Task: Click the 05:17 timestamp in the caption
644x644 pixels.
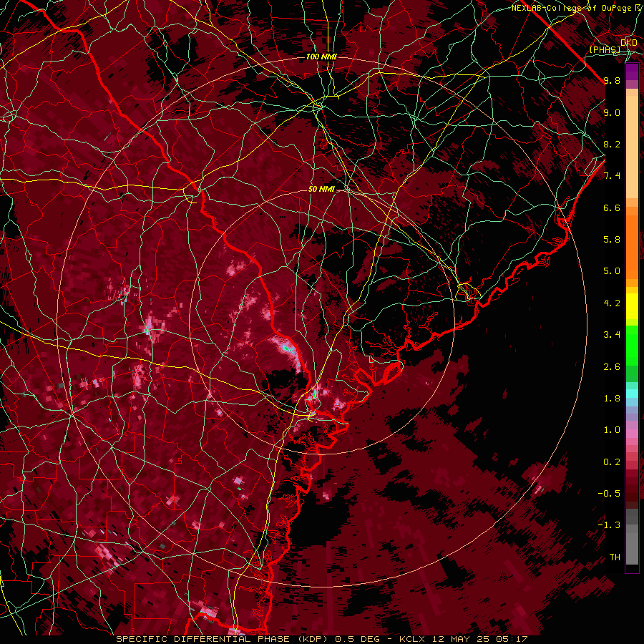Action: [x=512, y=639]
